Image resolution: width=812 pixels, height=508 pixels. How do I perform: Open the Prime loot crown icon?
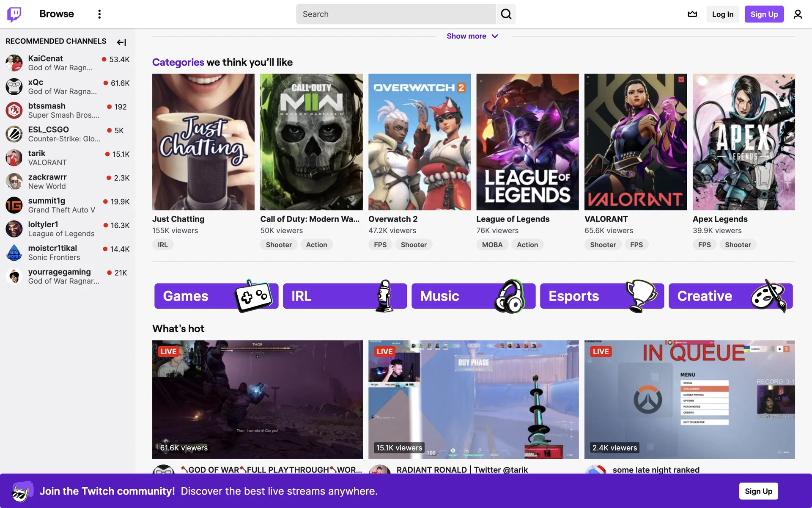[692, 14]
